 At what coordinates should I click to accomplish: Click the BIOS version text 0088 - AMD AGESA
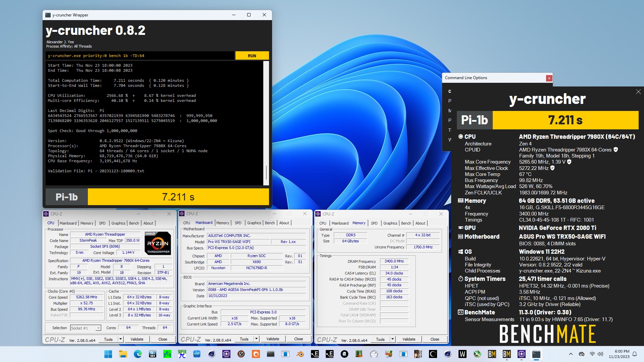click(257, 290)
